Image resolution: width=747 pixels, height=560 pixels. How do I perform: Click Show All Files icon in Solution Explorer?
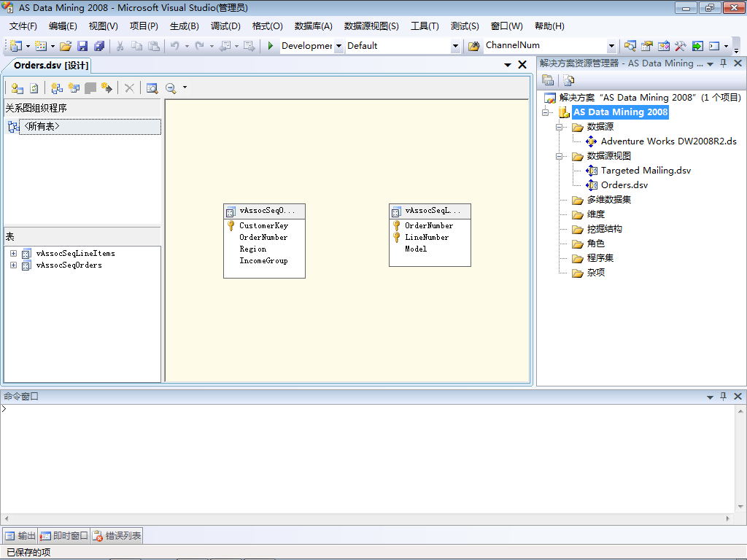tap(568, 80)
